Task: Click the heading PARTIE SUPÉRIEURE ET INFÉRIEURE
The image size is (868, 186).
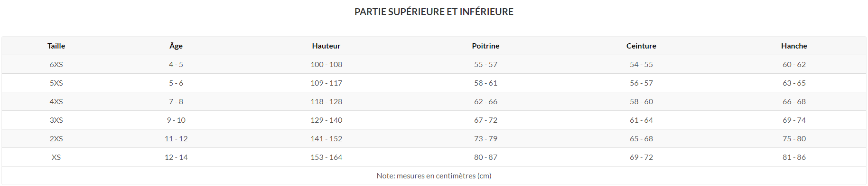Action: coord(434,12)
